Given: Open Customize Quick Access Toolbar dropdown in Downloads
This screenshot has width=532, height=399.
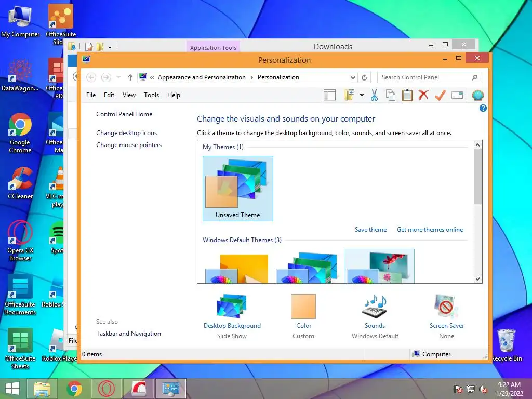Looking at the screenshot, I should click(x=110, y=47).
